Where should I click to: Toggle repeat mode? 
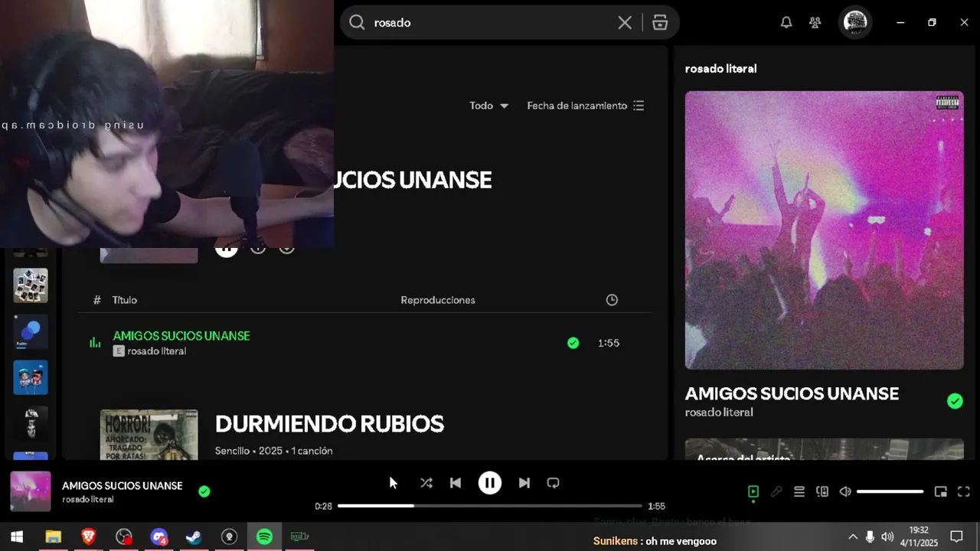554,483
